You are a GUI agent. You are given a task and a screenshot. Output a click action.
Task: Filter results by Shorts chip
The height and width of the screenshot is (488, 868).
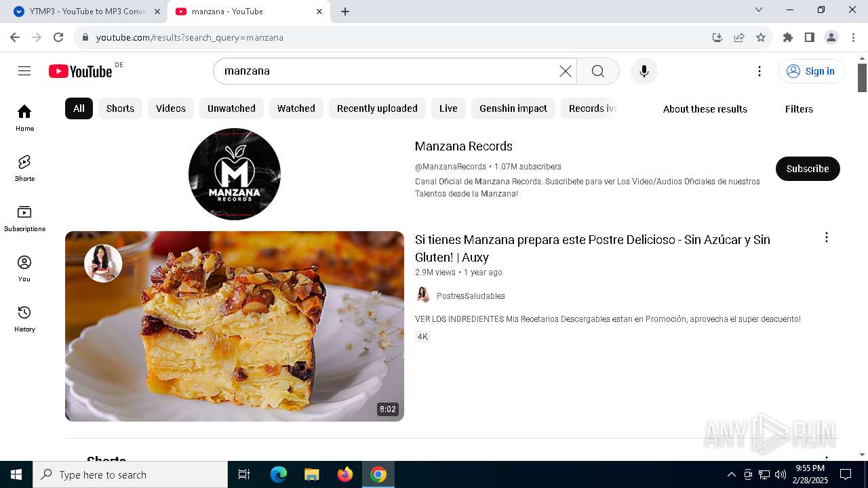coord(120,108)
